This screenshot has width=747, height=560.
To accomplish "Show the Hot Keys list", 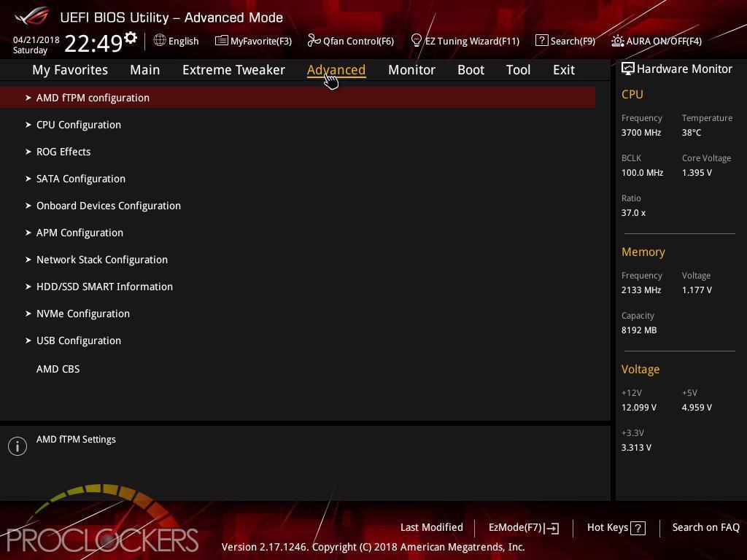I will [x=608, y=527].
